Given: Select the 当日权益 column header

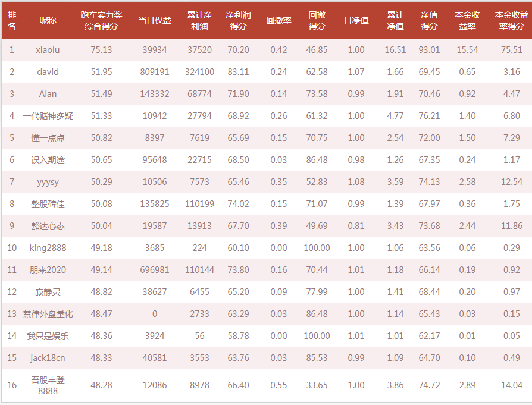Looking at the screenshot, I should point(154,21).
